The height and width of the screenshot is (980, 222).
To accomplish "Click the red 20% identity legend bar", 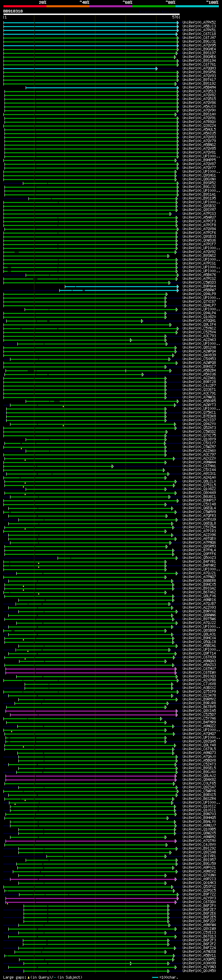I will (x=25, y=6).
